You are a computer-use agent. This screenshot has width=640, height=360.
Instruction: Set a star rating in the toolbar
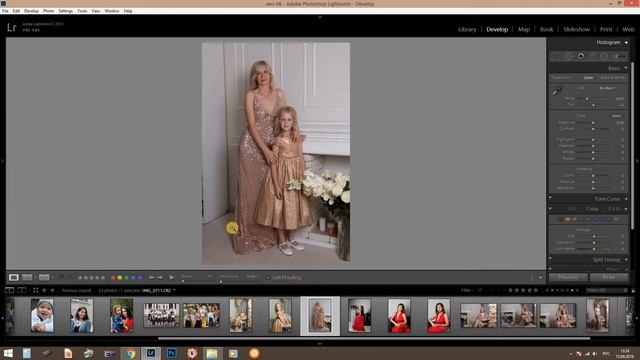[x=91, y=278]
